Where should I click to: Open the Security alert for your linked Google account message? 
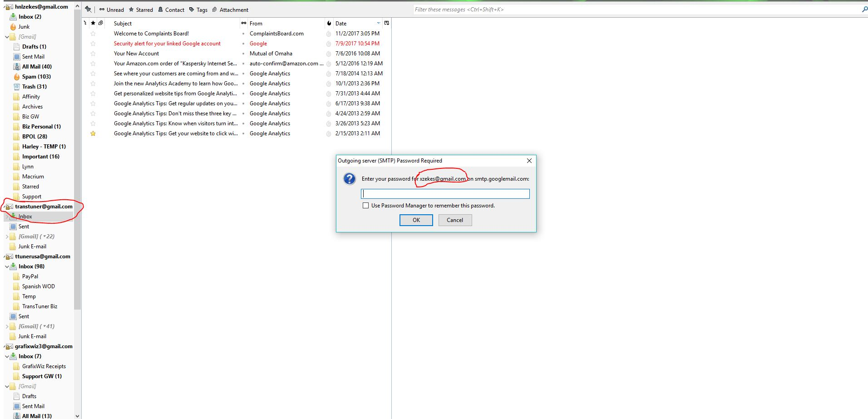coord(167,44)
